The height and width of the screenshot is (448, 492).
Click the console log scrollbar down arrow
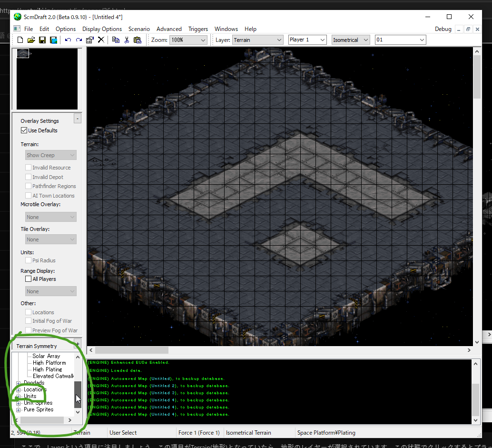[476, 420]
